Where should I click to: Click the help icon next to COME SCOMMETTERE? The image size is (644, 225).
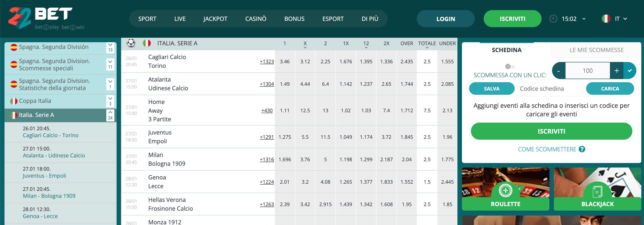click(583, 149)
